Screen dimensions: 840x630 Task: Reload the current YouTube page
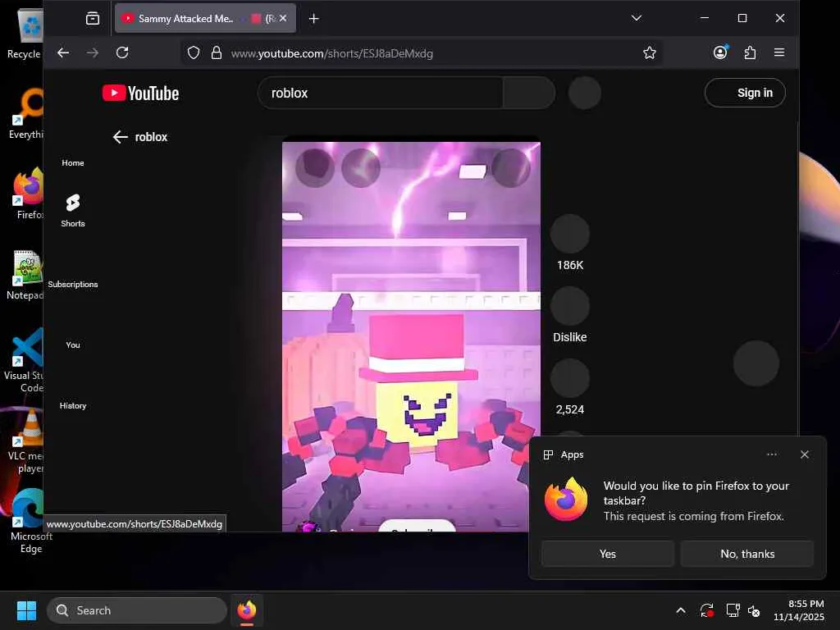(122, 52)
